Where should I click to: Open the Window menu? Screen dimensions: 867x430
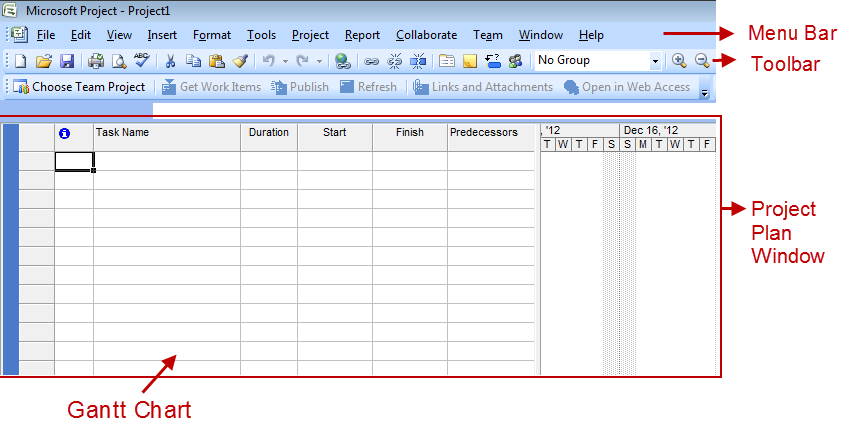pos(541,35)
